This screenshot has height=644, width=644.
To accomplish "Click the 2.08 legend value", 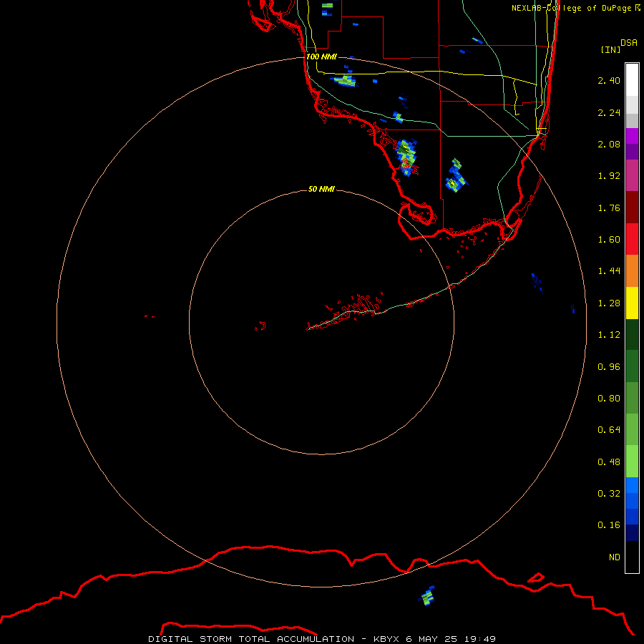I will click(609, 144).
